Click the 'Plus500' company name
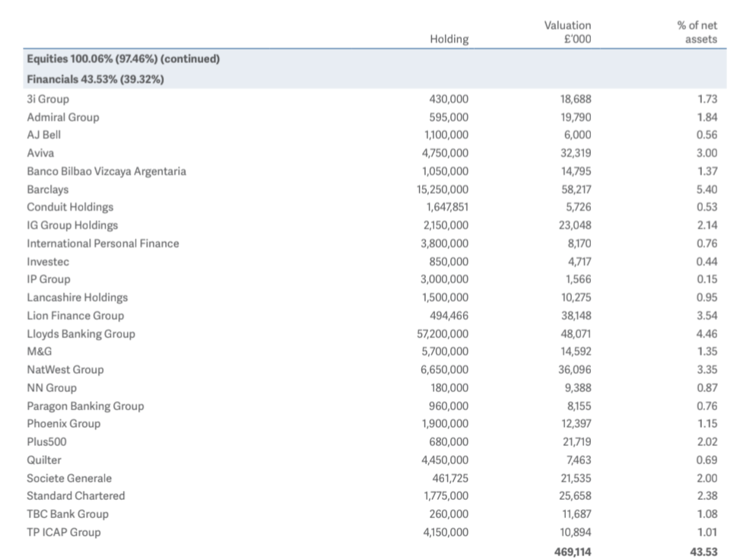 46,442
